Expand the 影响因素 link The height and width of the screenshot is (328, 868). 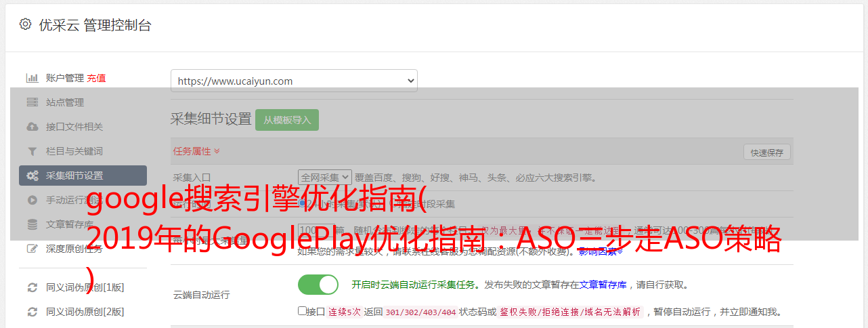pyautogui.click(x=601, y=251)
